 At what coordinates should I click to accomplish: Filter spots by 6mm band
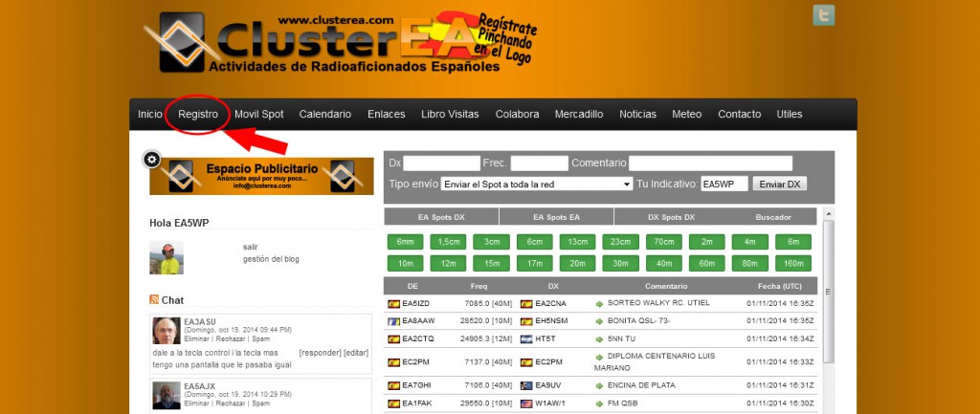coord(405,242)
